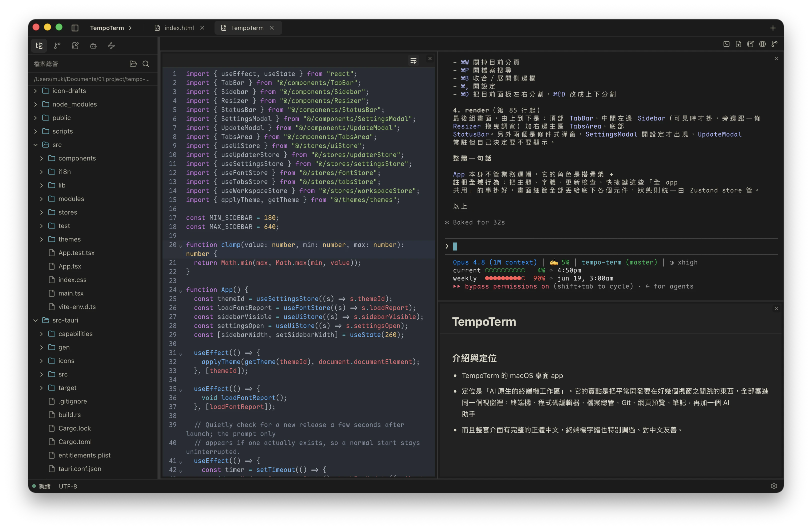
Task: Click the notes icon in top-right toolbar
Action: [750, 44]
